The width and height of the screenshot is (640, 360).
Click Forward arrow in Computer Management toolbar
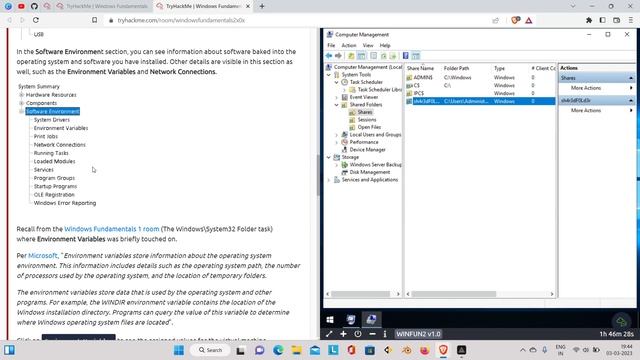coord(338,56)
